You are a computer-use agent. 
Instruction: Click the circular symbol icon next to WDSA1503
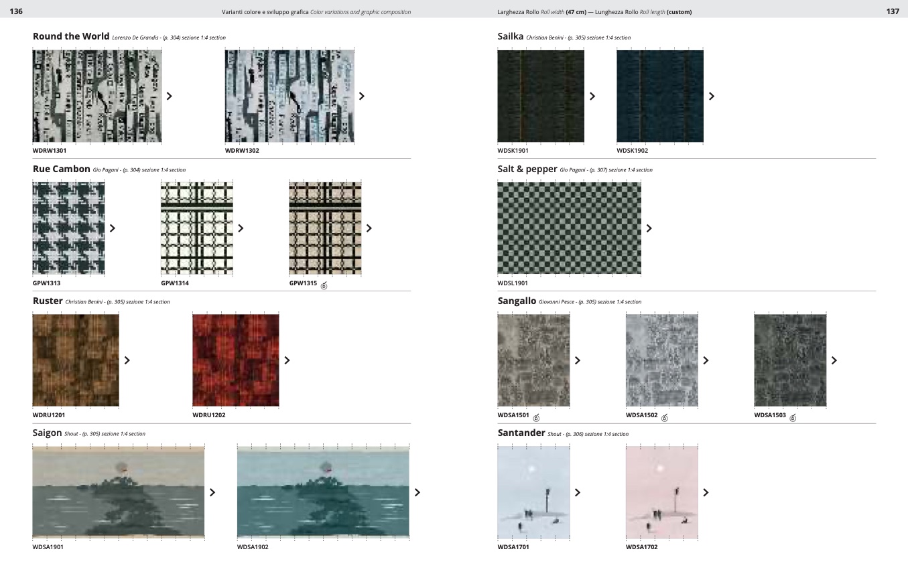coord(793,418)
